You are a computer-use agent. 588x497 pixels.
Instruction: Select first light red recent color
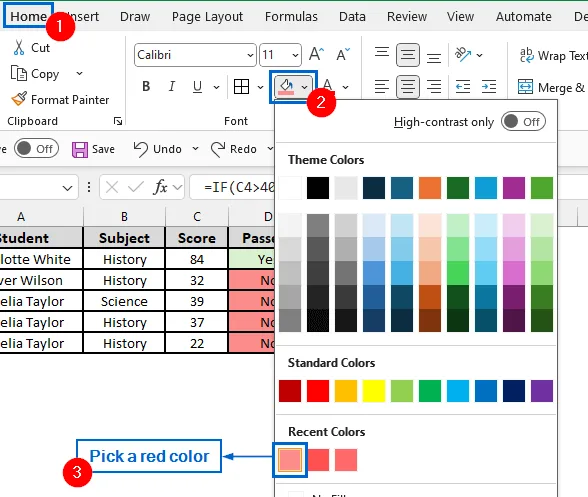click(x=290, y=459)
